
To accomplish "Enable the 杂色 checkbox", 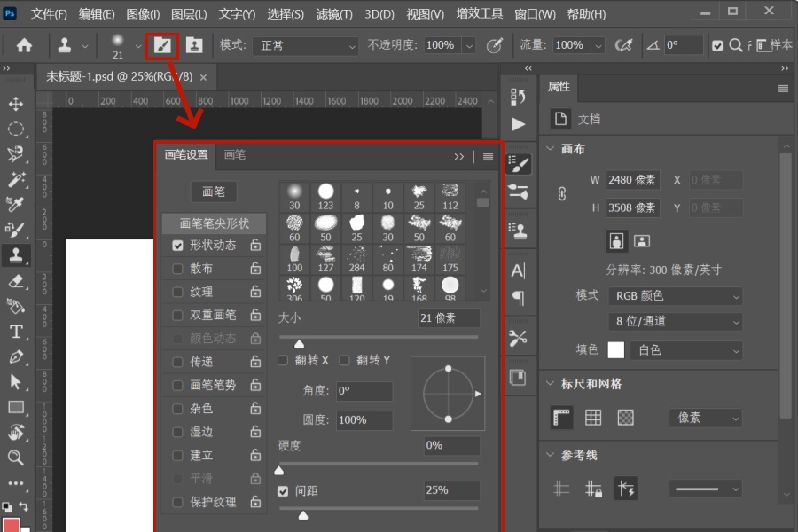I will [177, 408].
